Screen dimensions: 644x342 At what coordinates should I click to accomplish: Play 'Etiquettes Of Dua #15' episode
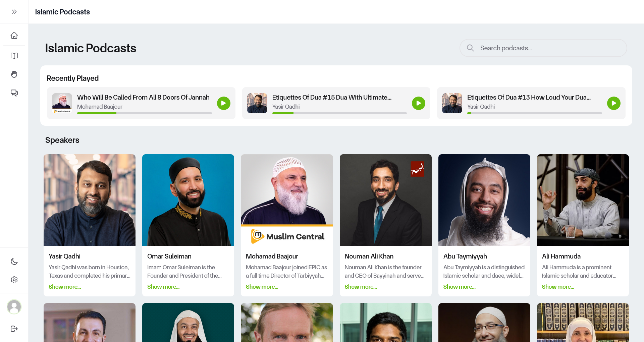pos(419,103)
